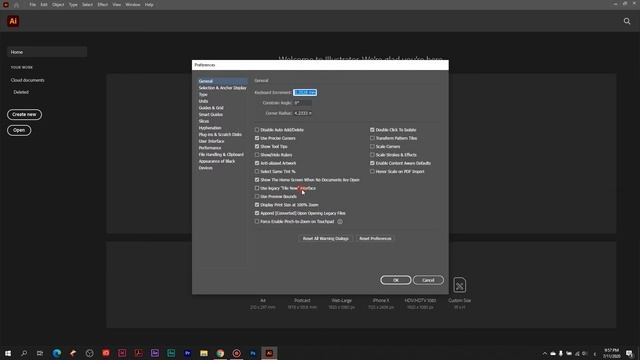Select Guides & Grid preferences category
The height and width of the screenshot is (360, 640).
tap(211, 108)
